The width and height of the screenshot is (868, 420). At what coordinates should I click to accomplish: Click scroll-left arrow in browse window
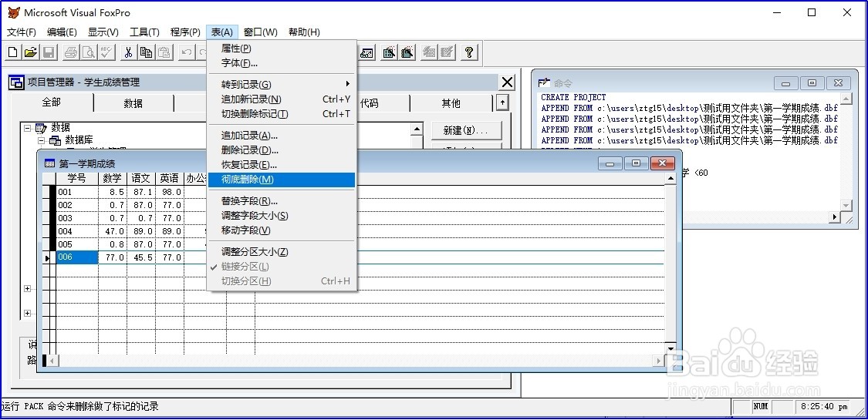coord(52,361)
